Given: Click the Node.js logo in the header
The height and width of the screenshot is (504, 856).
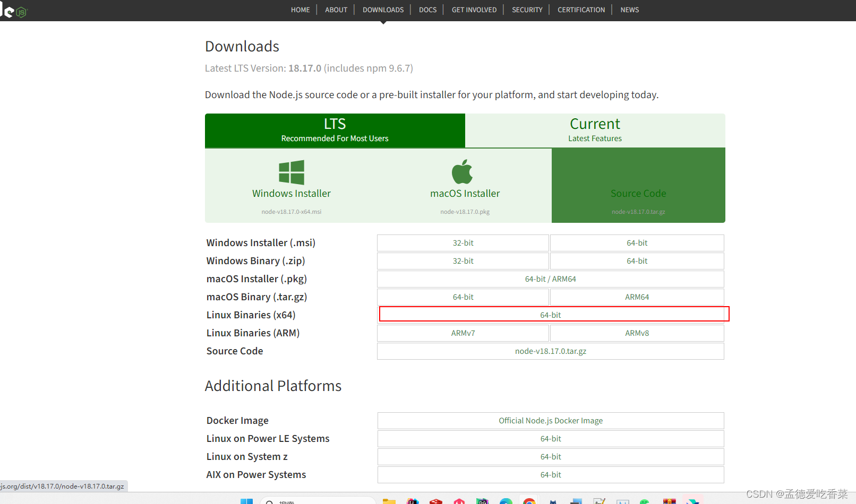Looking at the screenshot, I should [13, 10].
